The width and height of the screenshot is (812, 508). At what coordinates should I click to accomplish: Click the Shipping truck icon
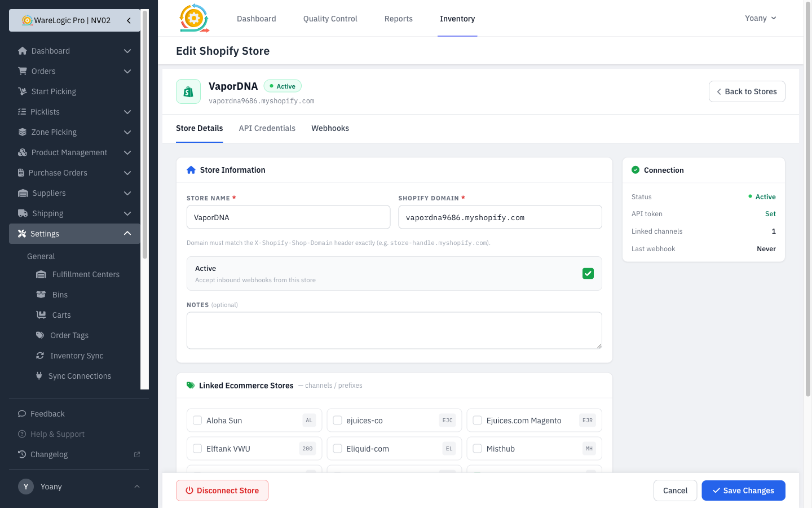coord(23,213)
